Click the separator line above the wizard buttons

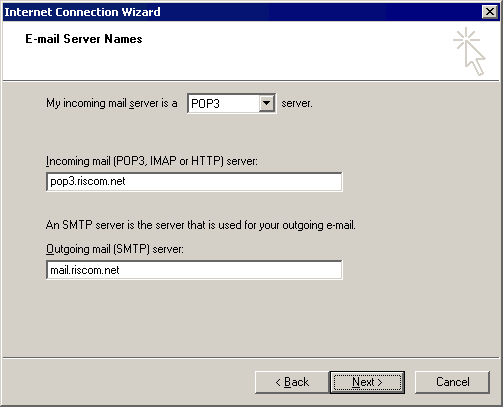point(251,358)
